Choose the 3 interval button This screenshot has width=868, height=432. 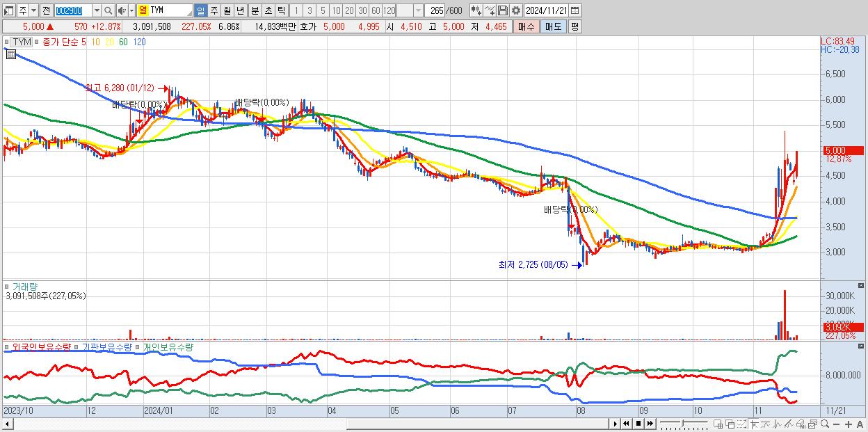[310, 10]
